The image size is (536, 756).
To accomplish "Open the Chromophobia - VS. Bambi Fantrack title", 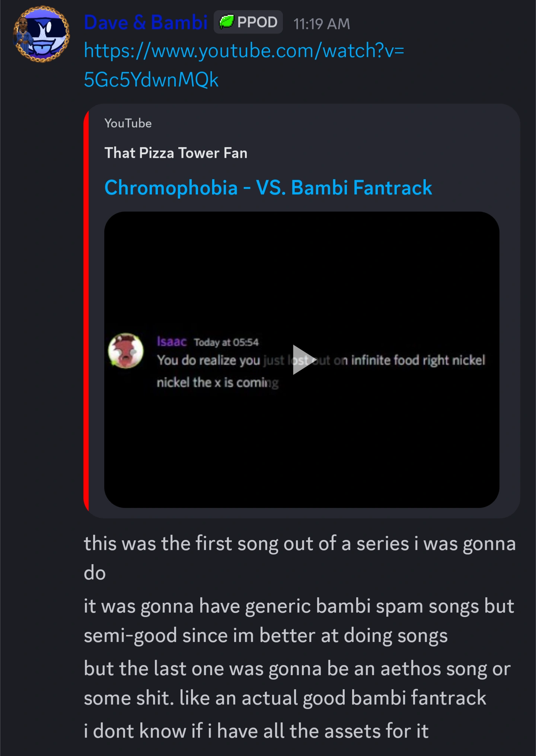I will point(268,187).
